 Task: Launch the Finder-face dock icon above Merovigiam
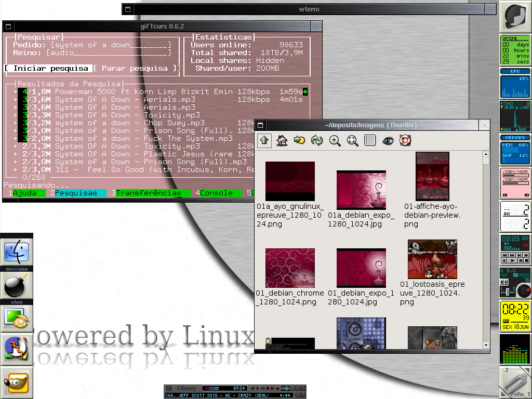[17, 251]
